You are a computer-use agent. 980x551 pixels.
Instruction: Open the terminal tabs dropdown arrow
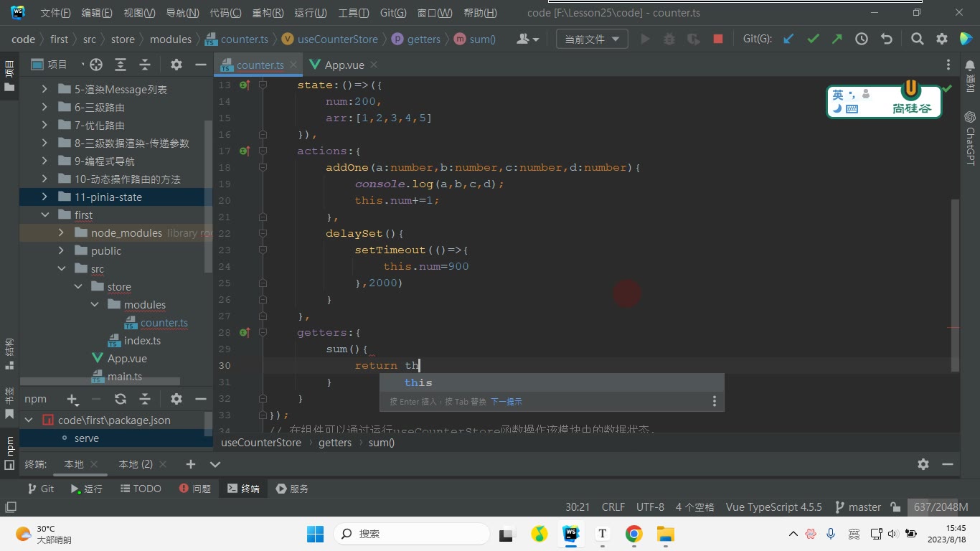pos(215,464)
